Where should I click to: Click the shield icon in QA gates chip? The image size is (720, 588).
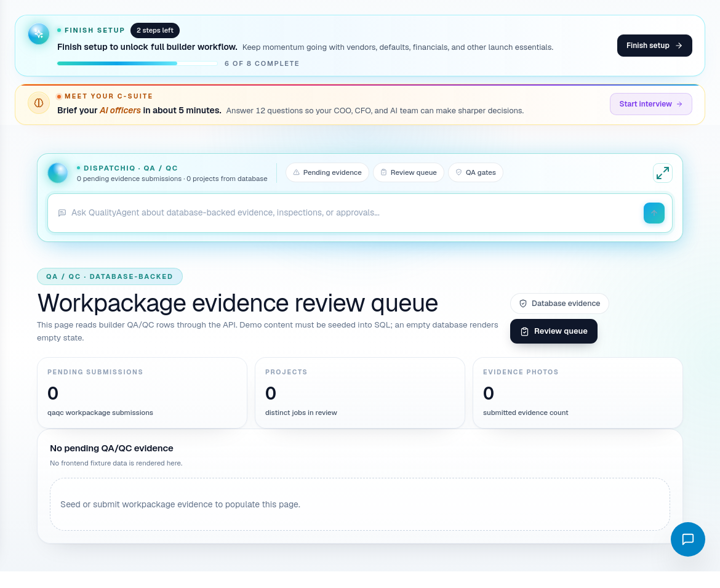[458, 172]
